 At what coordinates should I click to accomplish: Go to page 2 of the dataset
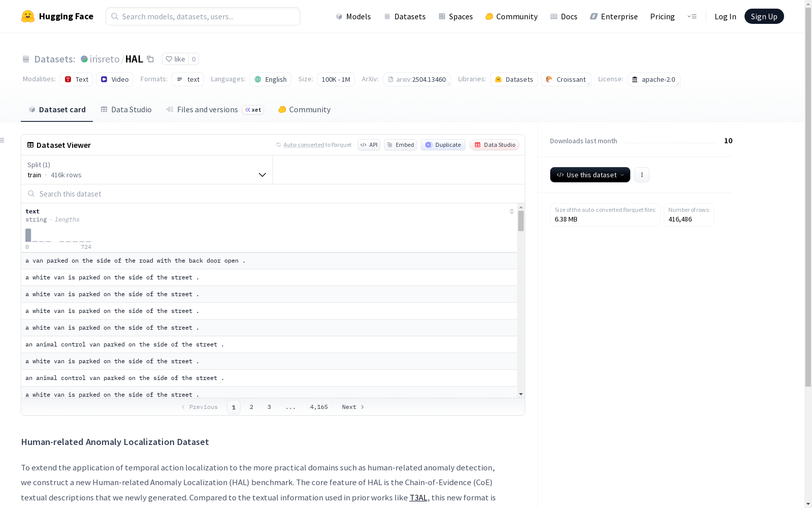click(x=251, y=407)
